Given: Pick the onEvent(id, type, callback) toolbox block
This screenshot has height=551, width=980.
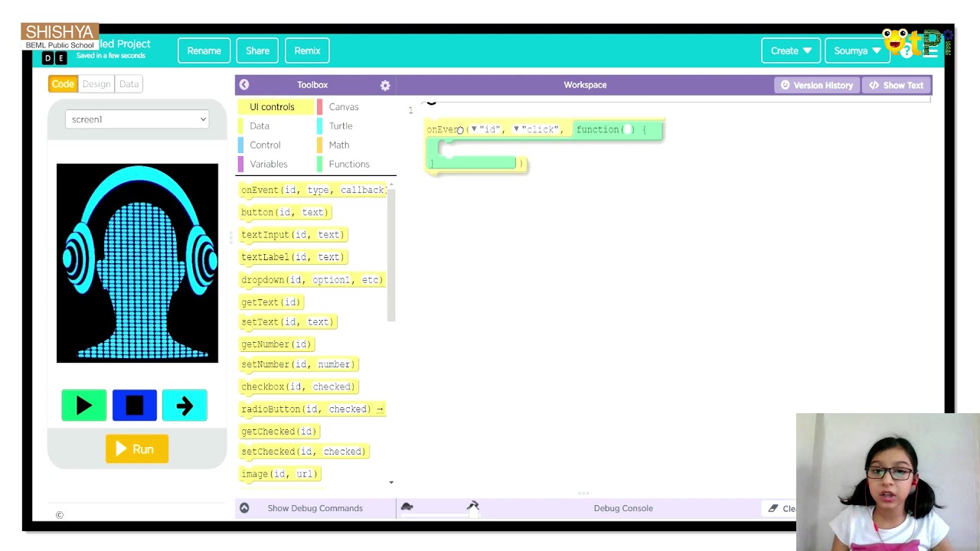Looking at the screenshot, I should 312,190.
